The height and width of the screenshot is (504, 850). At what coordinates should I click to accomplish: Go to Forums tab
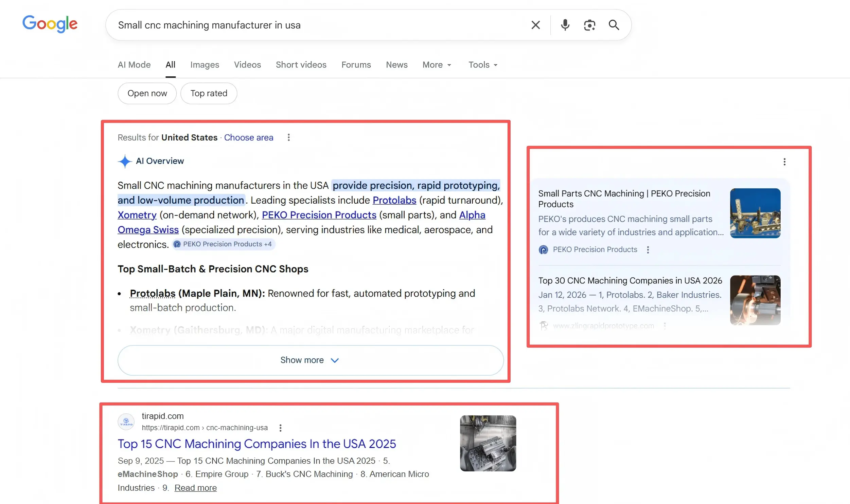[356, 64]
